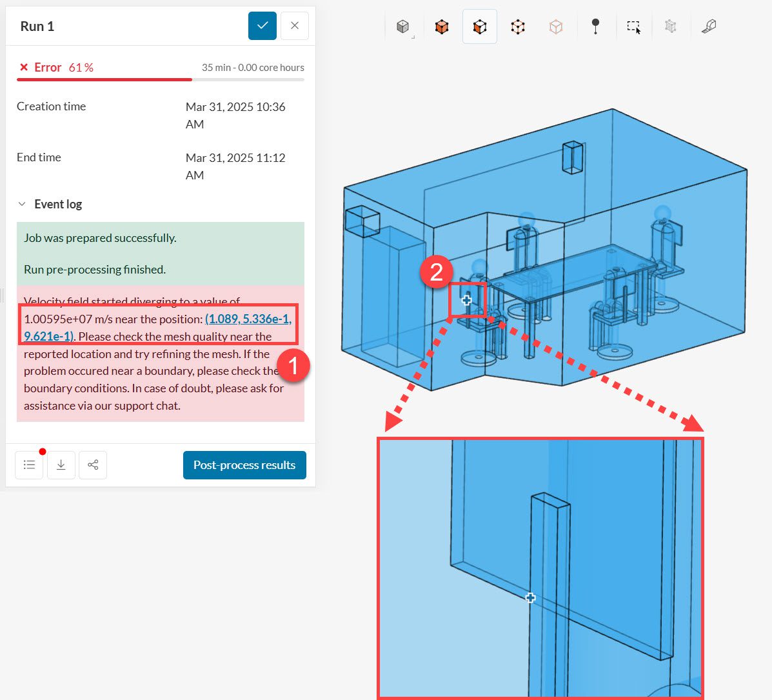Confirm Run 1 with the checkmark button
The height and width of the screenshot is (700, 772).
point(262,26)
